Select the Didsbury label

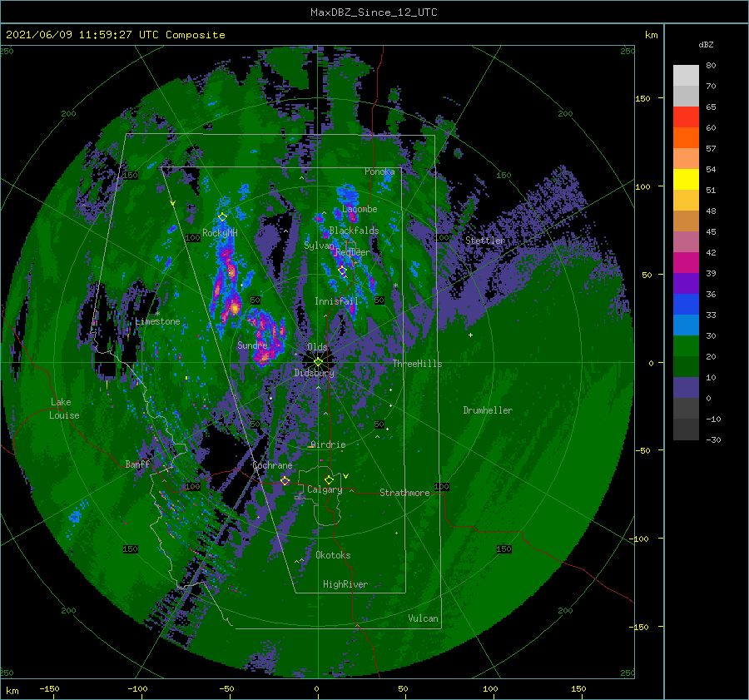(315, 373)
